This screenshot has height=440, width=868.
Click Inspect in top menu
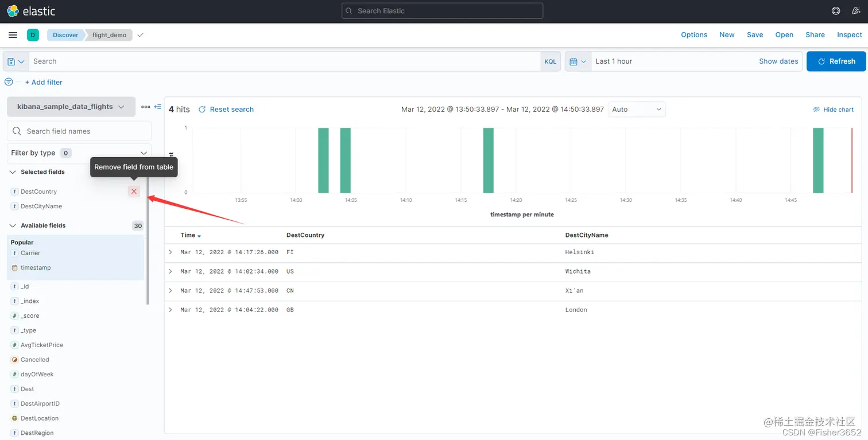pyautogui.click(x=850, y=35)
